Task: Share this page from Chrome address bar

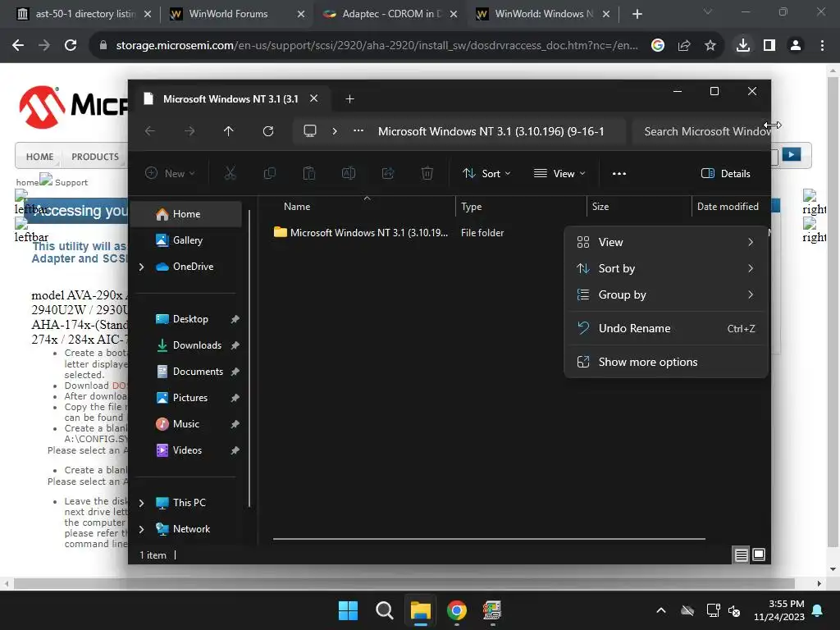Action: pyautogui.click(x=684, y=46)
